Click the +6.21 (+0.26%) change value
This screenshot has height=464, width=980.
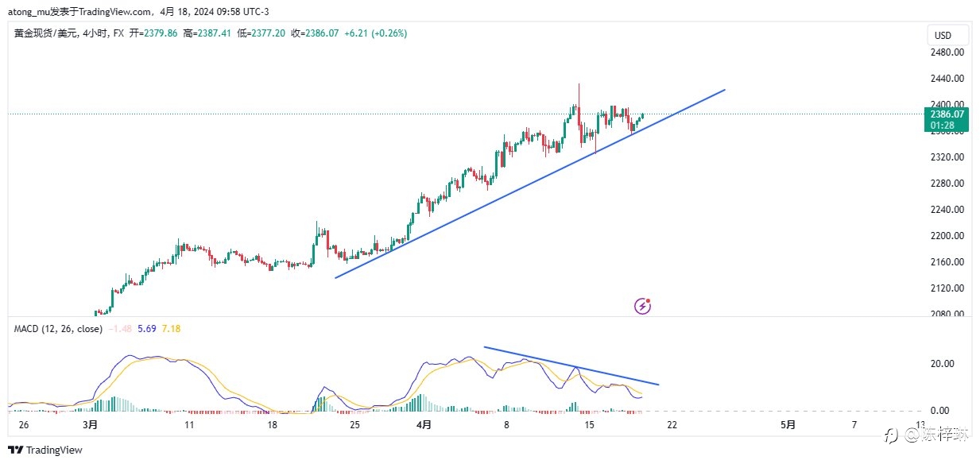point(375,33)
